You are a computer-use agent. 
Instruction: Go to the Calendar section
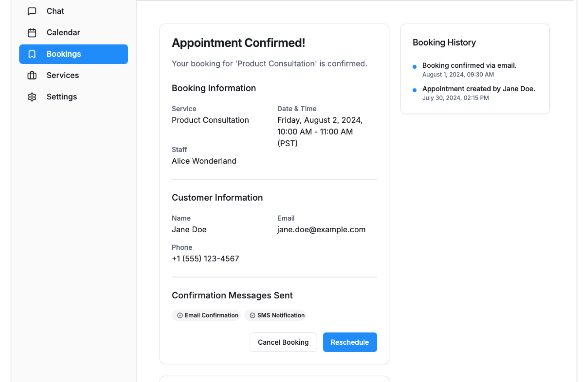(x=63, y=33)
